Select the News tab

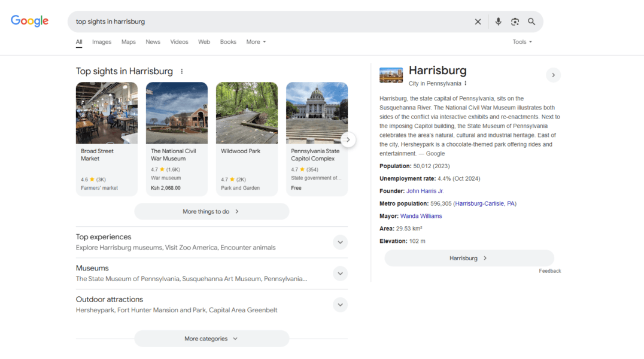point(153,42)
